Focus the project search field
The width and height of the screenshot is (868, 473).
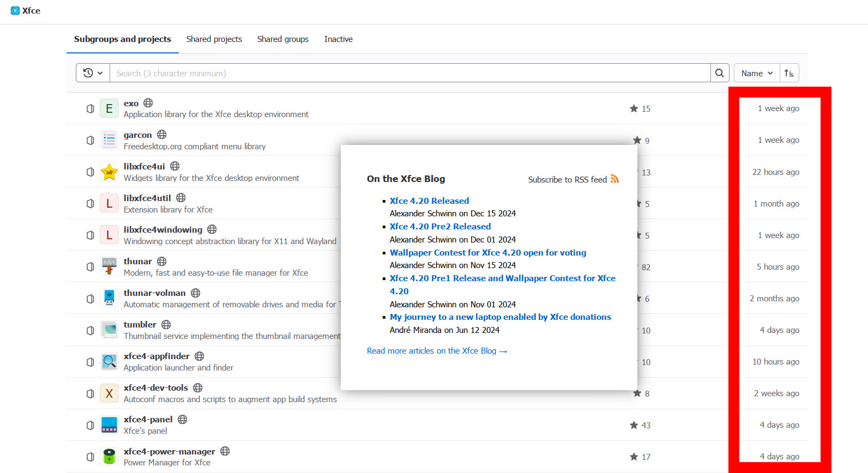(410, 73)
